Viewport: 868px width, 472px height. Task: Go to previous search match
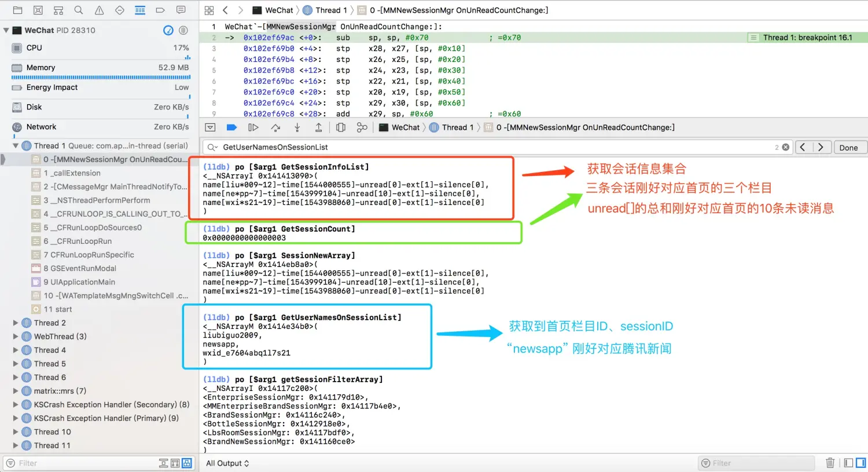point(803,147)
